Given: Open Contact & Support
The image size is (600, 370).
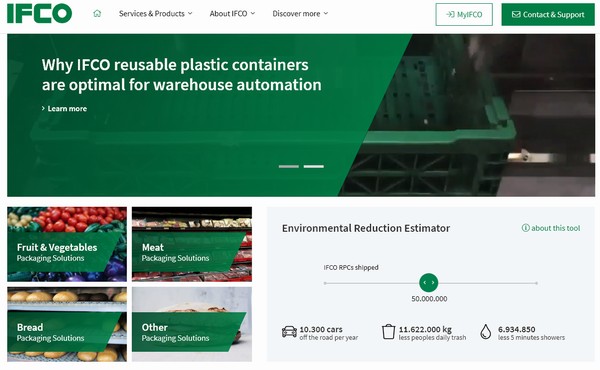Looking at the screenshot, I should (x=548, y=15).
